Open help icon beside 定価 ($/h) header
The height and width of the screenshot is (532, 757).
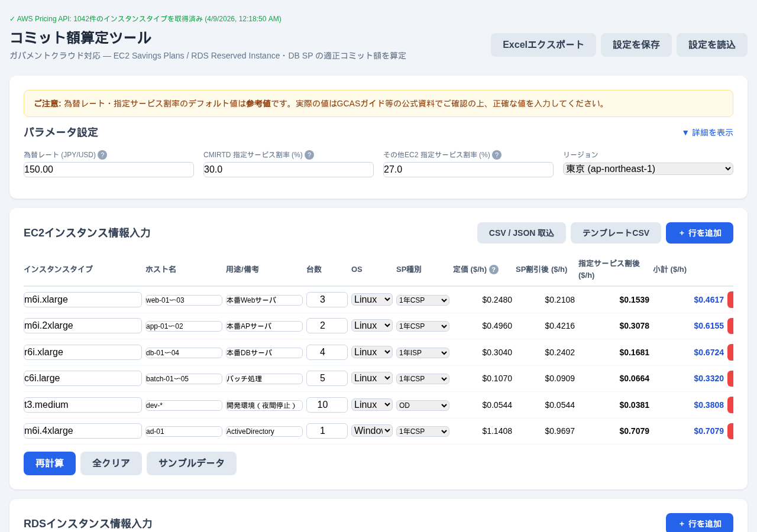coord(494,270)
